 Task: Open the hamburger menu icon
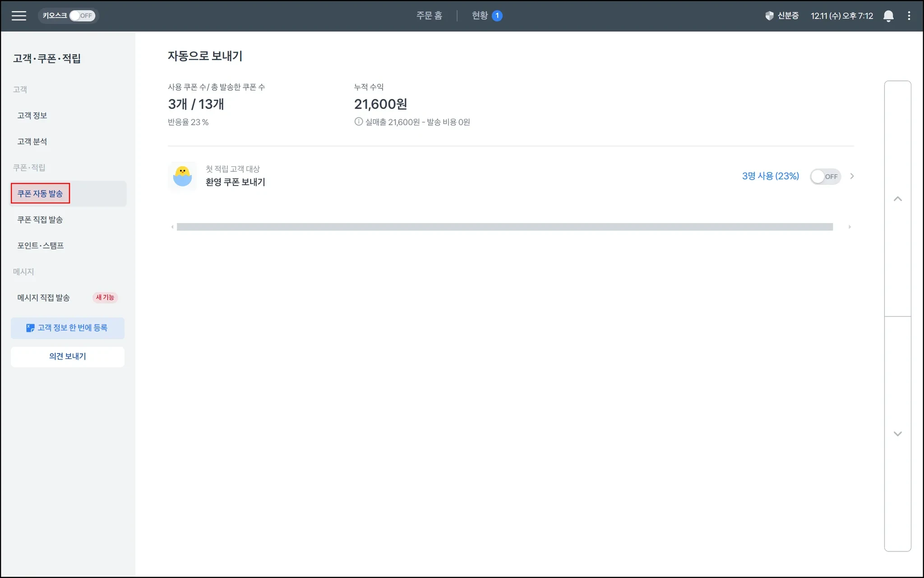[19, 16]
